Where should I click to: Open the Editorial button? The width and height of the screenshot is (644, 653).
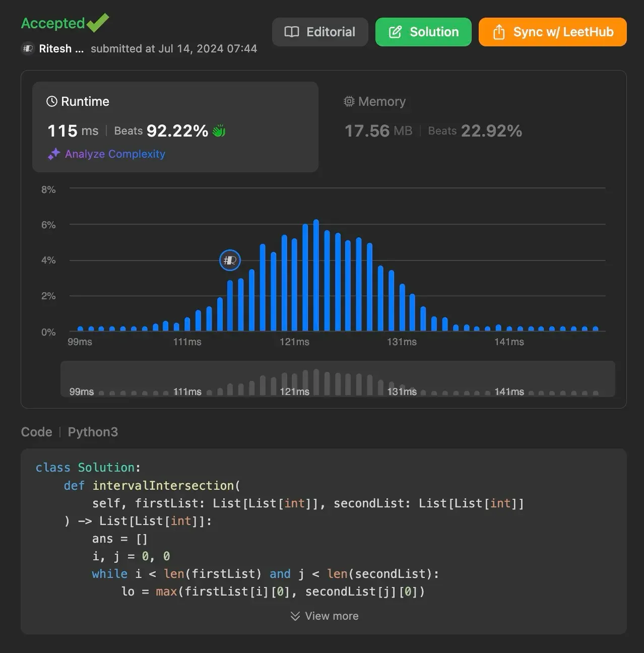coord(320,32)
